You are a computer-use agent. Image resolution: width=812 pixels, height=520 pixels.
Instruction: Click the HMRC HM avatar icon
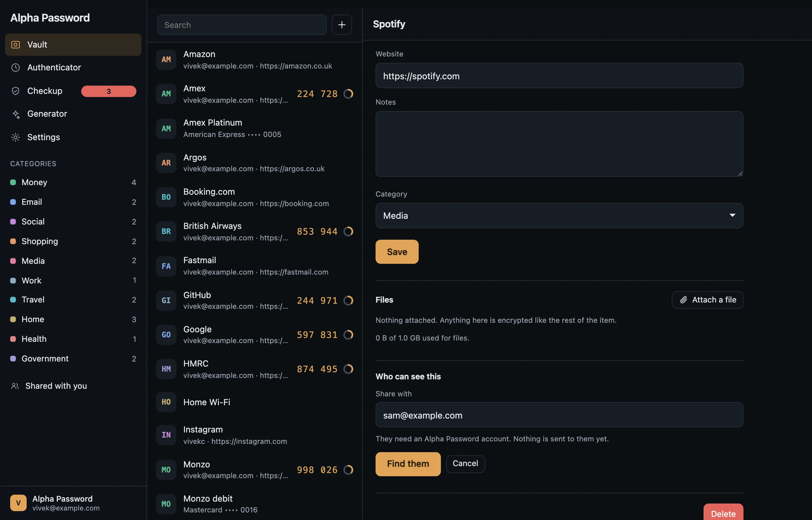166,369
